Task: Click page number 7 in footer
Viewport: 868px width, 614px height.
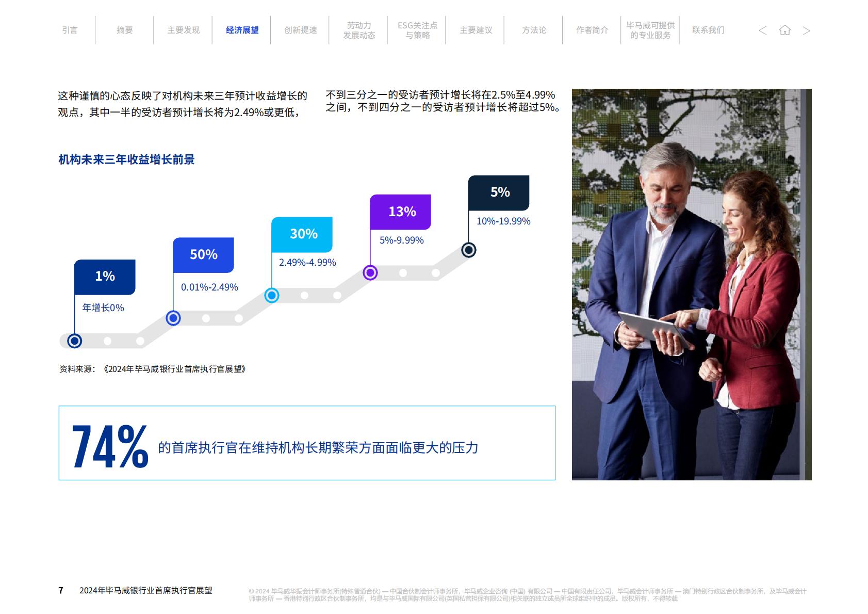Action: tap(61, 591)
